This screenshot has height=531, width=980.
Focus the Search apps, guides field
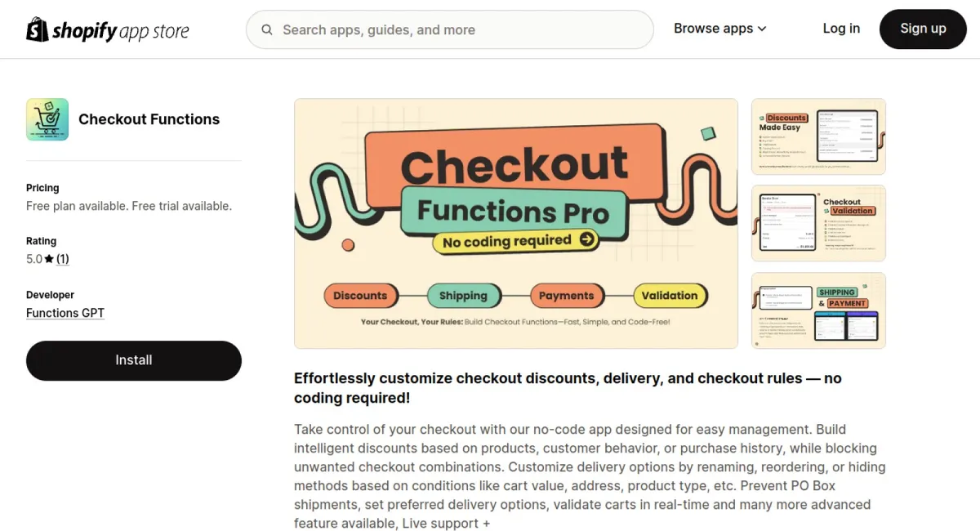point(457,30)
